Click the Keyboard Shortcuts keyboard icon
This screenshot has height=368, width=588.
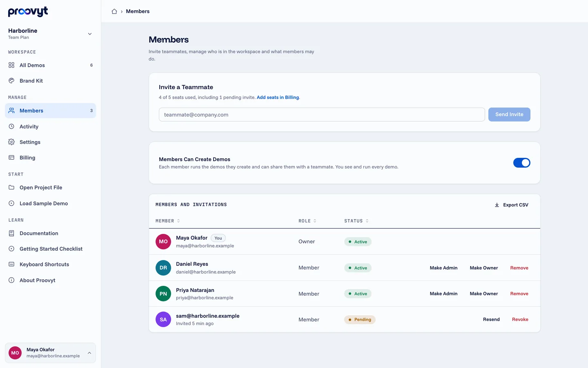(x=11, y=264)
